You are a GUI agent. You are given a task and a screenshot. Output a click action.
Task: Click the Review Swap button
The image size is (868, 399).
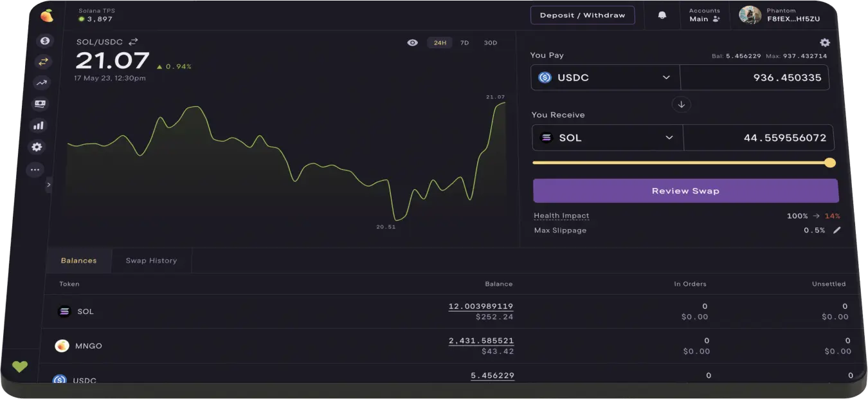click(685, 191)
